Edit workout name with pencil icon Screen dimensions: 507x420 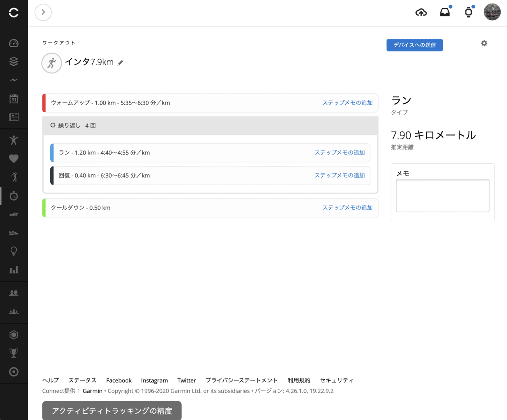(x=120, y=63)
